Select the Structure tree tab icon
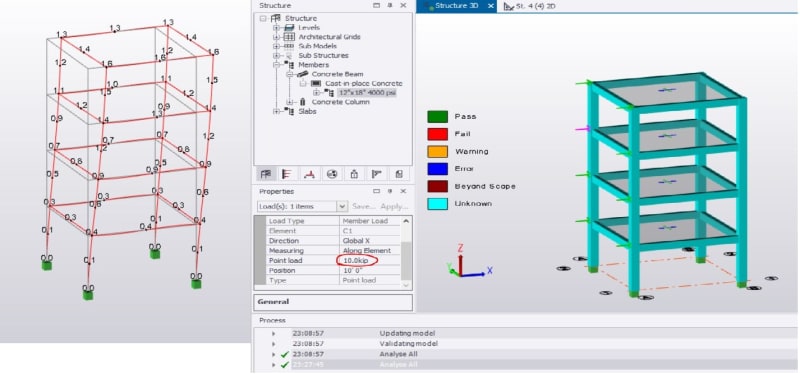Viewport: 800px width, 374px height. (x=265, y=174)
